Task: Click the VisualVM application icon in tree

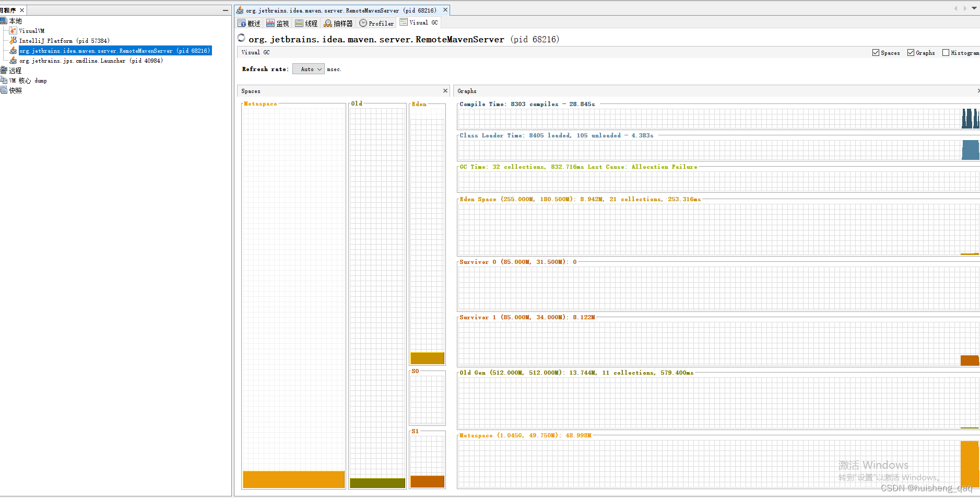Action: click(13, 31)
